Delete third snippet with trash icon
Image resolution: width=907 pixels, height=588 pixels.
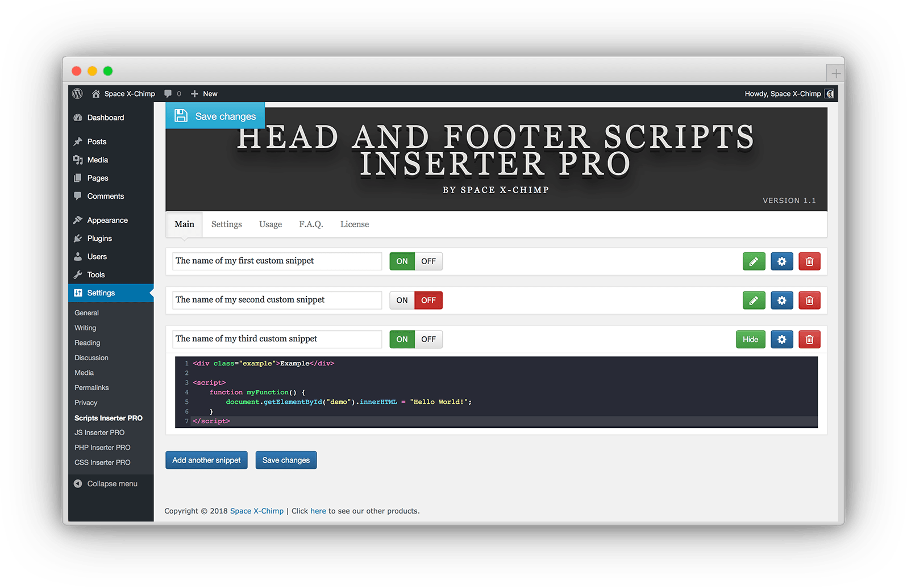click(809, 339)
